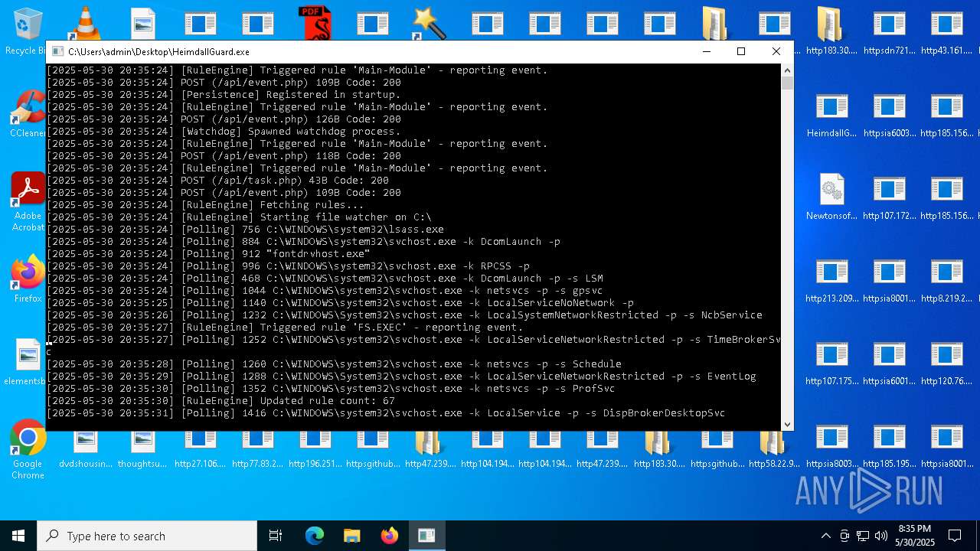Click the 'Updated rule count: 67' line
This screenshot has height=551, width=980.
click(x=220, y=400)
